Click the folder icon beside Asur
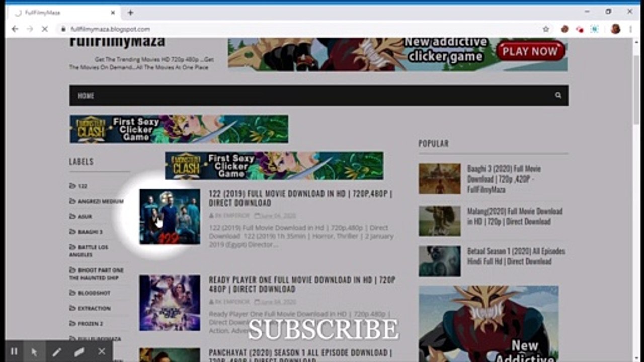 (x=72, y=216)
